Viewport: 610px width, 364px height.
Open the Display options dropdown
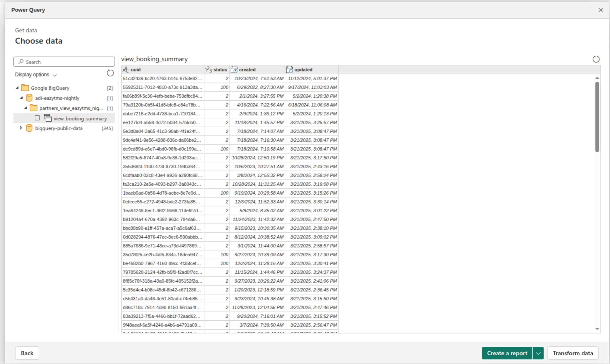click(36, 75)
